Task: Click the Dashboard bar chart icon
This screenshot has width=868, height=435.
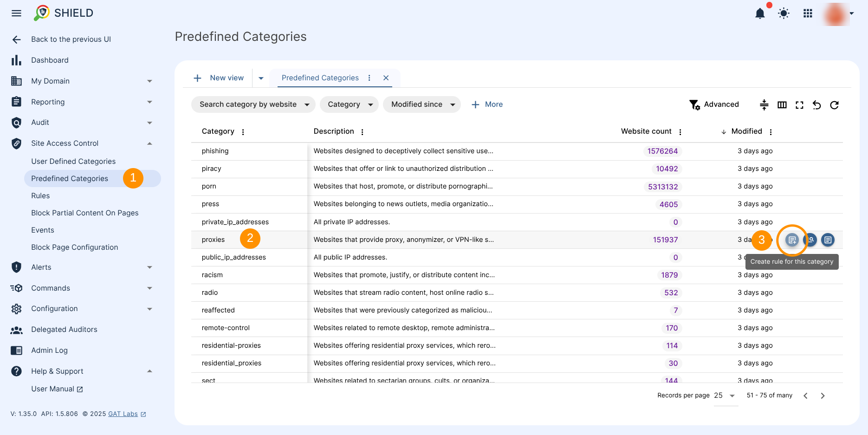Action: pyautogui.click(x=16, y=60)
